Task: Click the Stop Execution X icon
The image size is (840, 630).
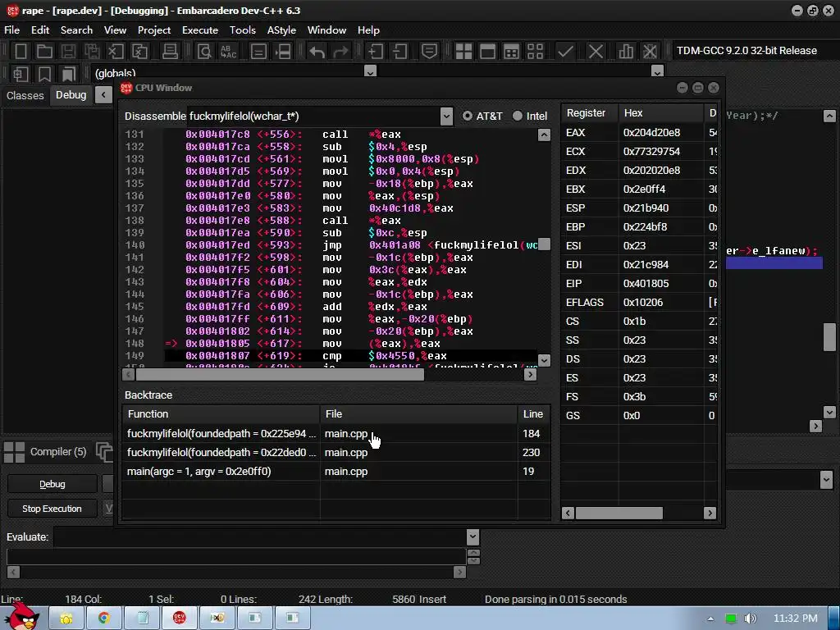Action: point(596,51)
